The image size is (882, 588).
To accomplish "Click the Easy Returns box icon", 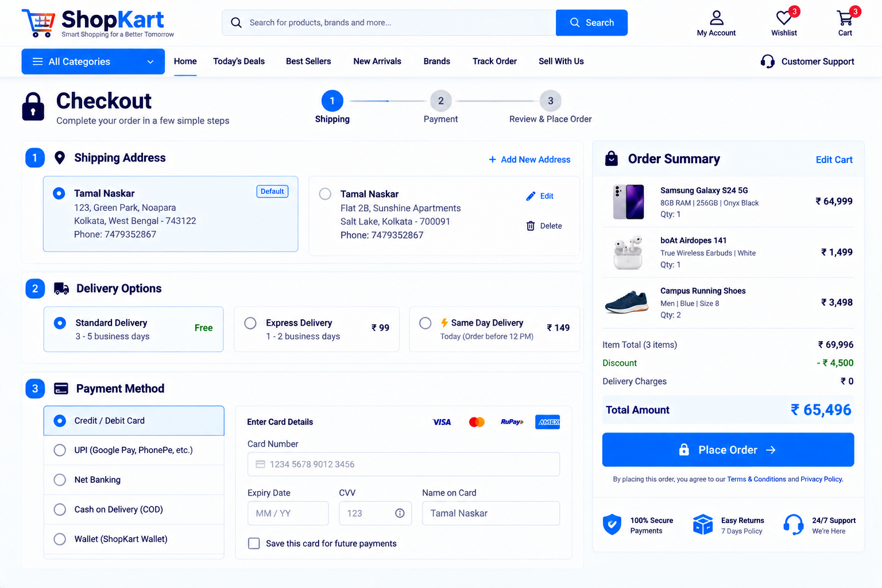I will point(703,525).
